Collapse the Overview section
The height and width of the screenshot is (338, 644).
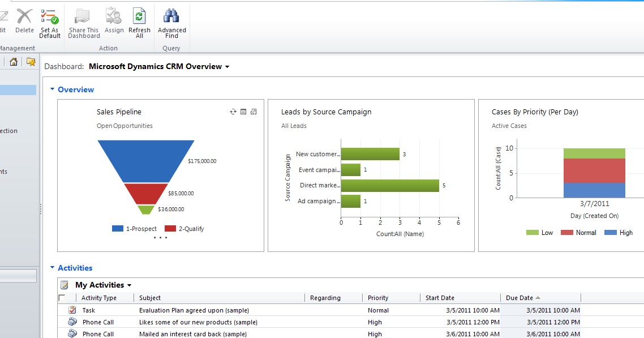(x=52, y=89)
